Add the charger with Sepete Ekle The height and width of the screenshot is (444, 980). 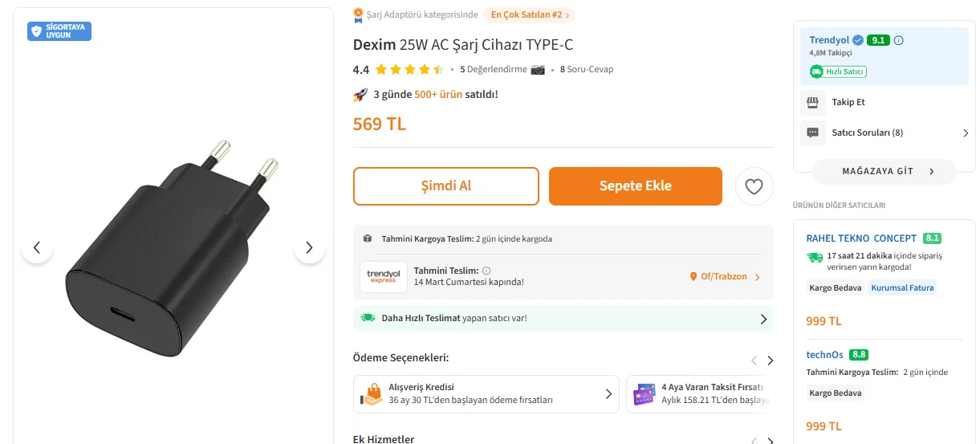[x=635, y=186]
